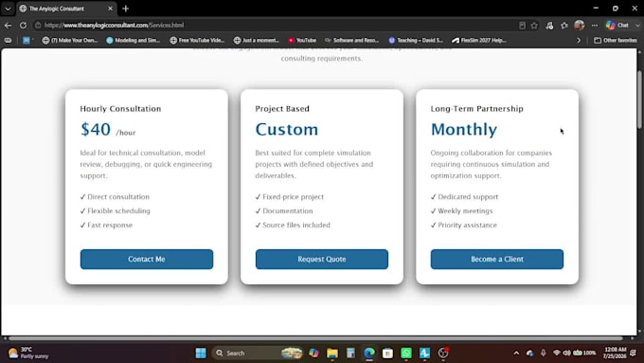Click the Direct consultation feature
Image resolution: width=644 pixels, height=363 pixels.
pyautogui.click(x=115, y=196)
